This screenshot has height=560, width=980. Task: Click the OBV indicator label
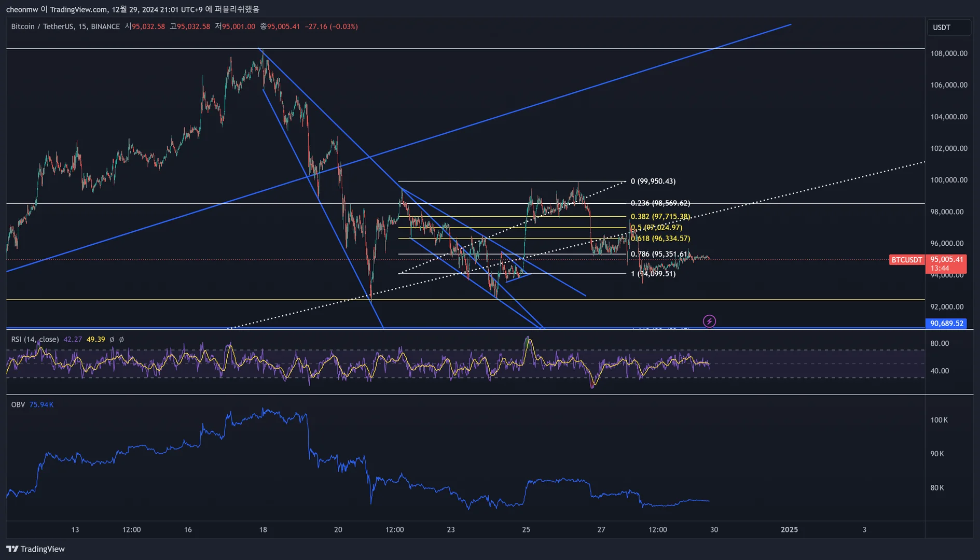(18, 404)
